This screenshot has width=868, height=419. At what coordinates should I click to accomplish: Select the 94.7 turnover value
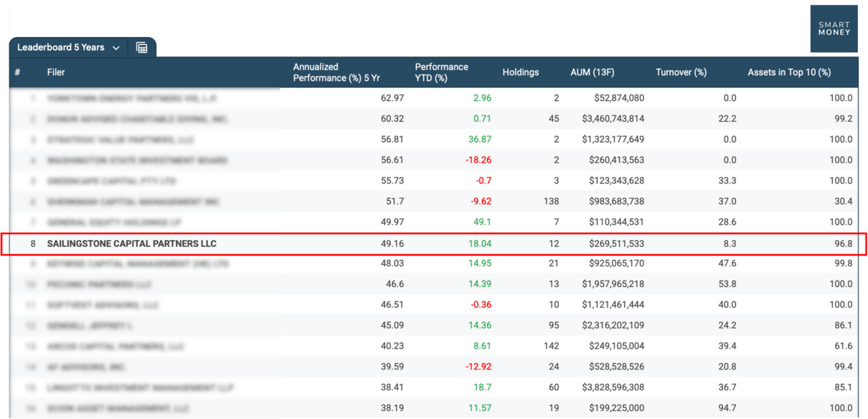(727, 409)
